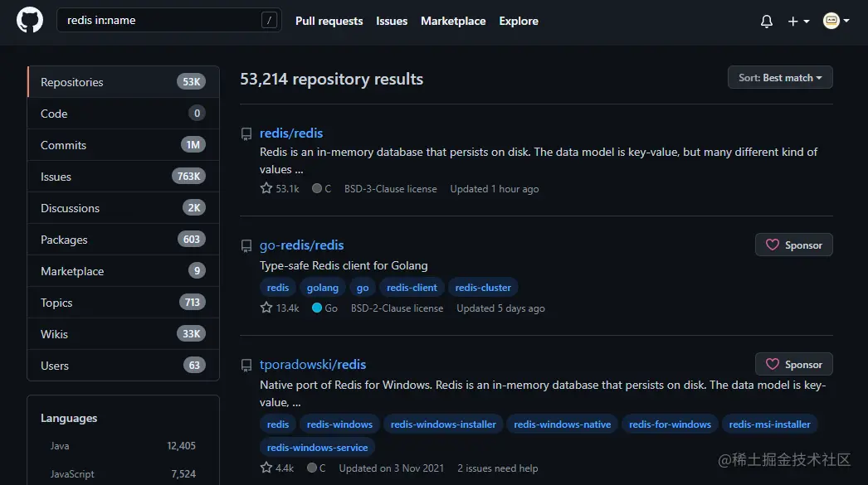Show Topics search results
The width and height of the screenshot is (868, 485).
coord(124,303)
